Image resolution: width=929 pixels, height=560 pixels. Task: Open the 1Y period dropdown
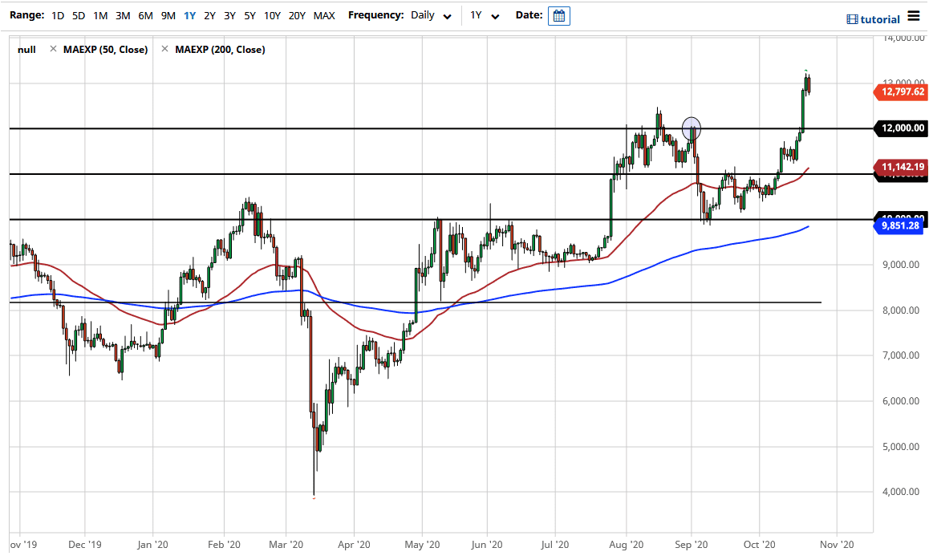(x=485, y=15)
